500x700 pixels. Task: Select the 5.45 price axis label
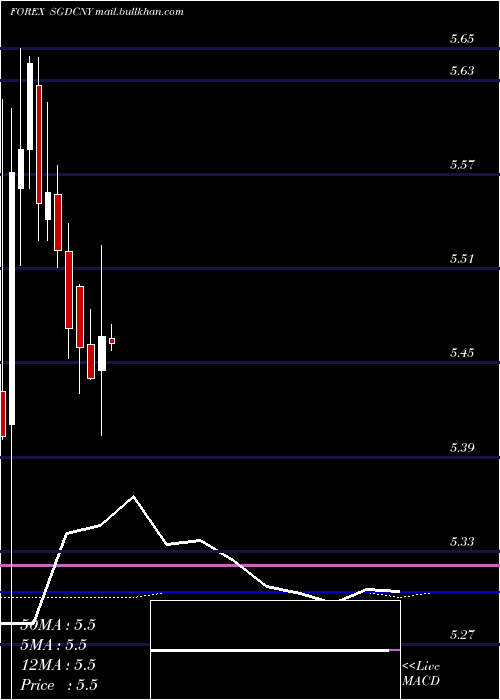(x=462, y=353)
